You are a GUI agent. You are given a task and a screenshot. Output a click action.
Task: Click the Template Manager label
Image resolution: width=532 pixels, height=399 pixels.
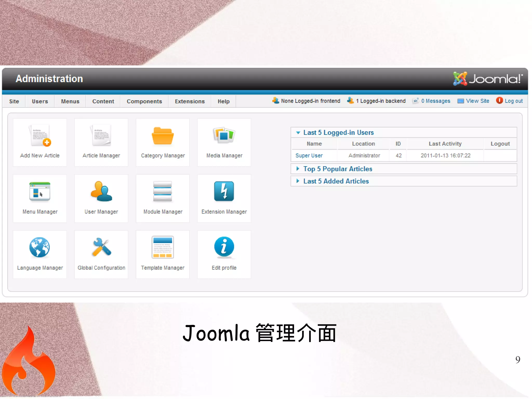[163, 268]
